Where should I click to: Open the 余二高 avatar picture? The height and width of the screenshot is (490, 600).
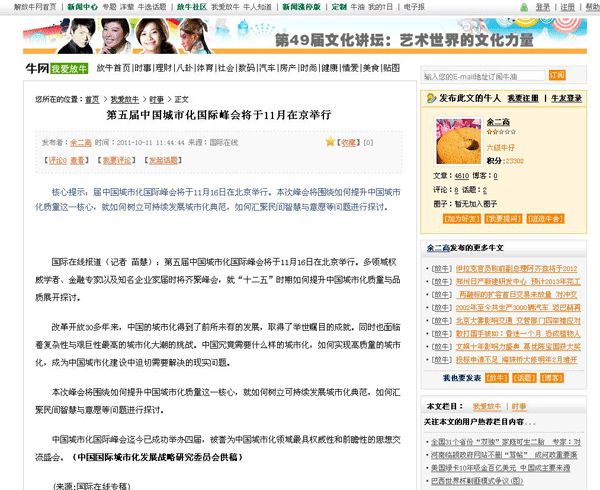tap(458, 141)
